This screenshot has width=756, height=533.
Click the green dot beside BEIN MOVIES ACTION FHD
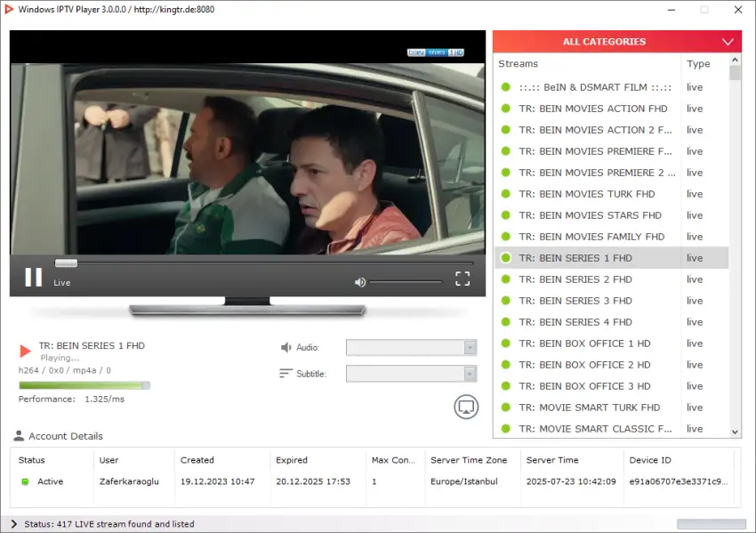click(506, 109)
